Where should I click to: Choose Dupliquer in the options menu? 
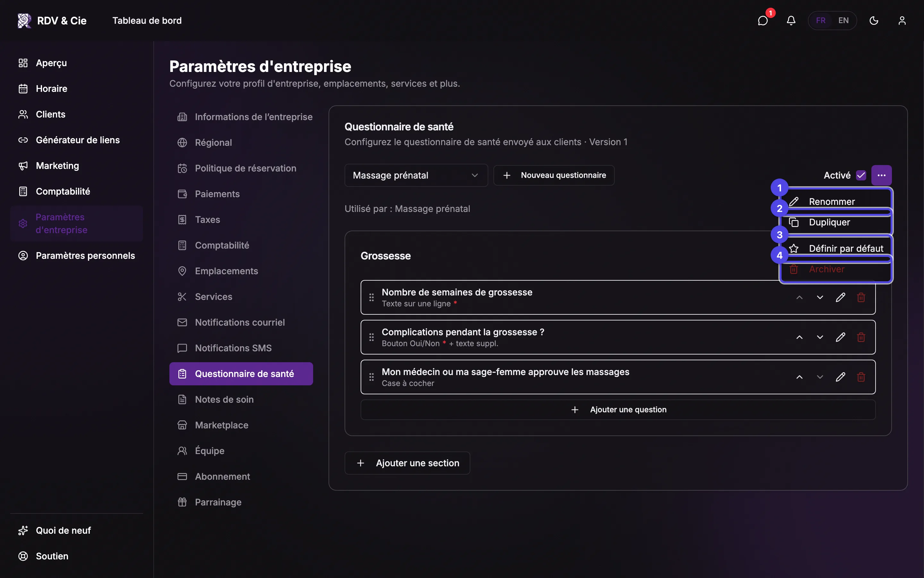click(836, 222)
